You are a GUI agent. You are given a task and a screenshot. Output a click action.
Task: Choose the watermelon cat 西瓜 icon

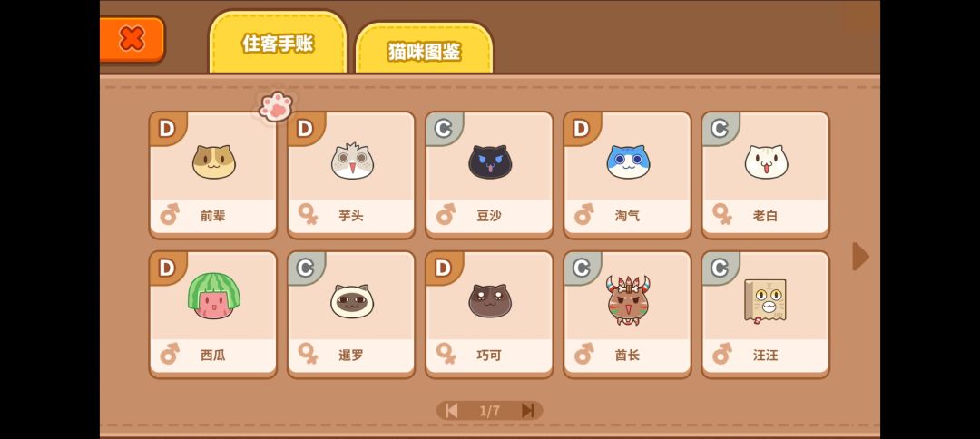point(214,296)
